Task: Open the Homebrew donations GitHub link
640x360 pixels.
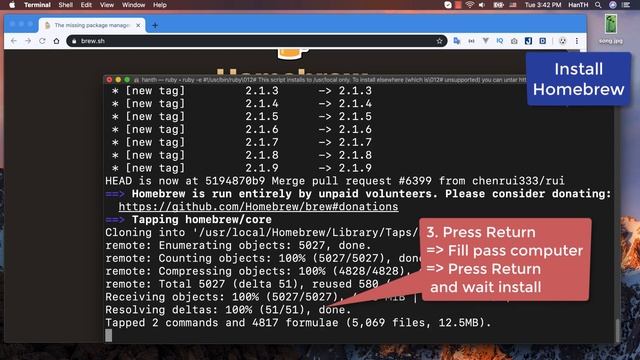Action: coord(258,207)
